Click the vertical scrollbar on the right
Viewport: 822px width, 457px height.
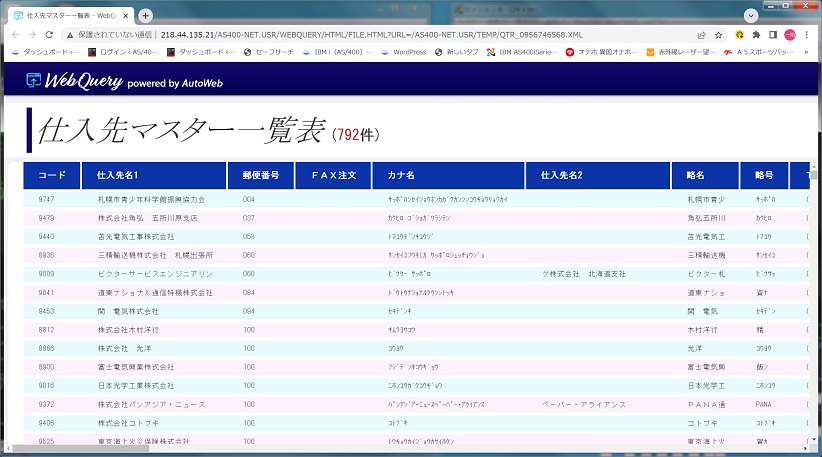[817, 250]
